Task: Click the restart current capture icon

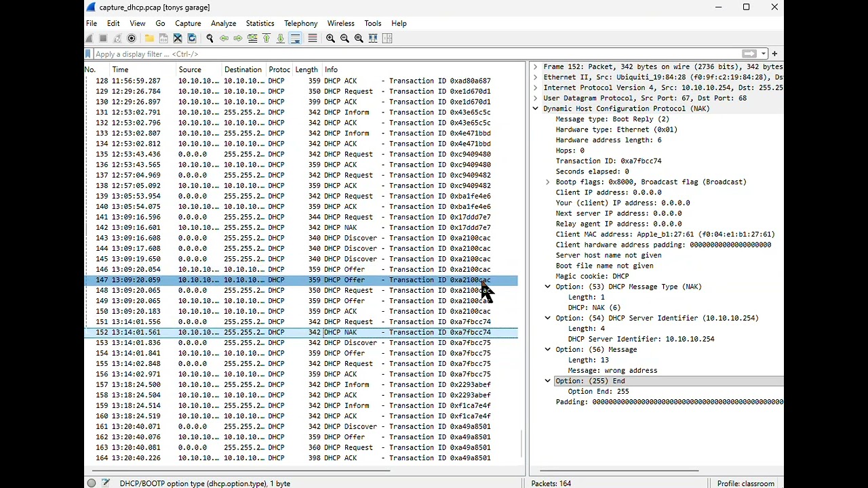Action: coord(117,39)
